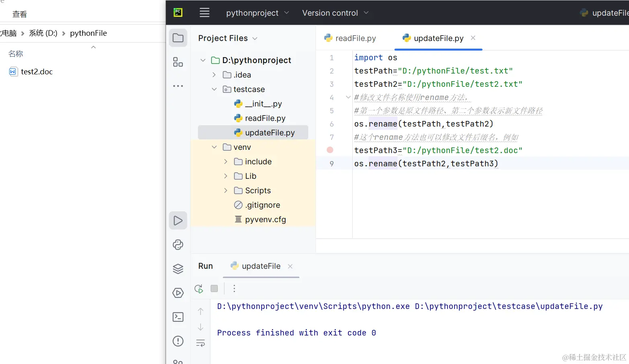This screenshot has width=629, height=364.
Task: Open the Version control dropdown
Action: 336,13
